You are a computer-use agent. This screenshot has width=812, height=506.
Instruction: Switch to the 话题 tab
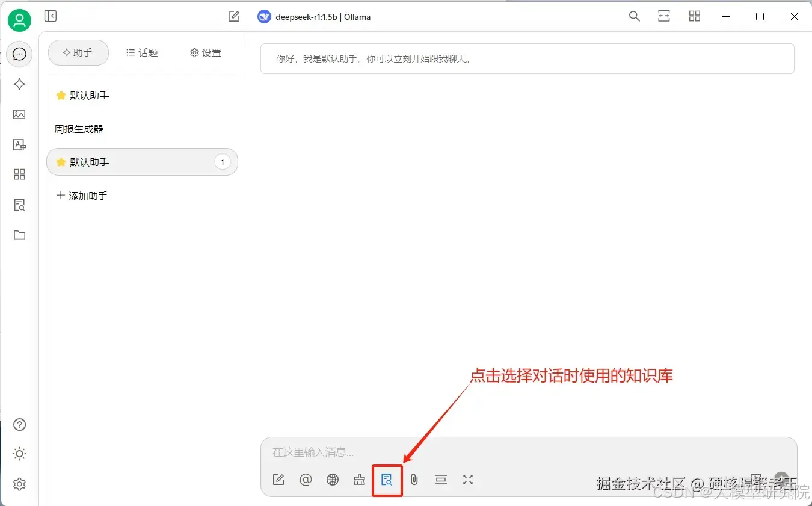coord(142,53)
